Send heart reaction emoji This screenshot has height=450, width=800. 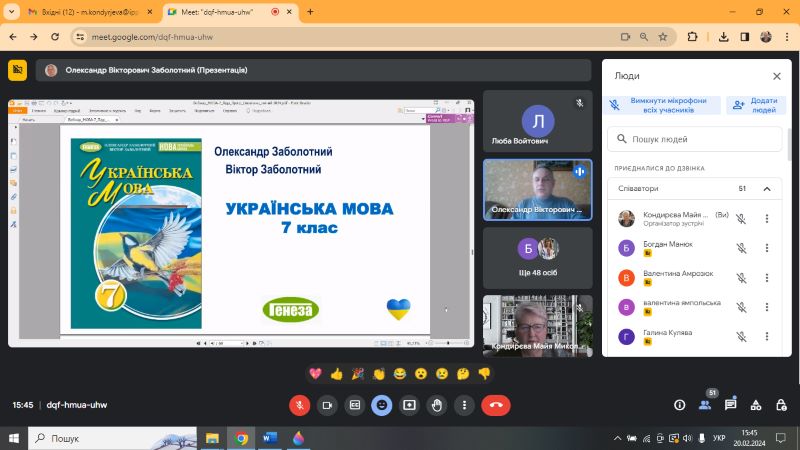[315, 374]
